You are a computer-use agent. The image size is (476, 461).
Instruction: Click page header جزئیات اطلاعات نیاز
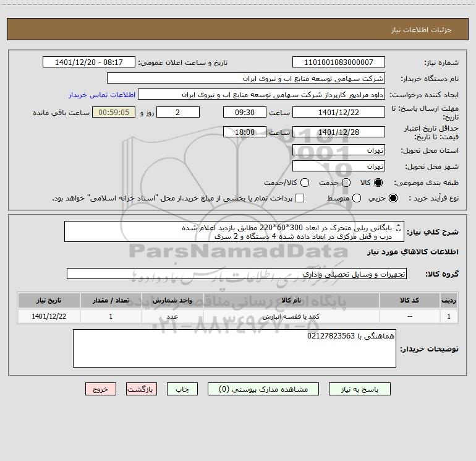[422, 30]
